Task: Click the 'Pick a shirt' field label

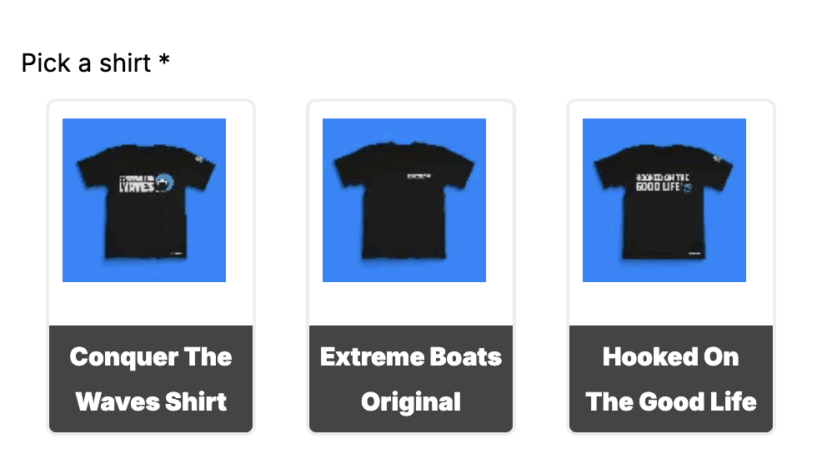Action: pos(86,63)
